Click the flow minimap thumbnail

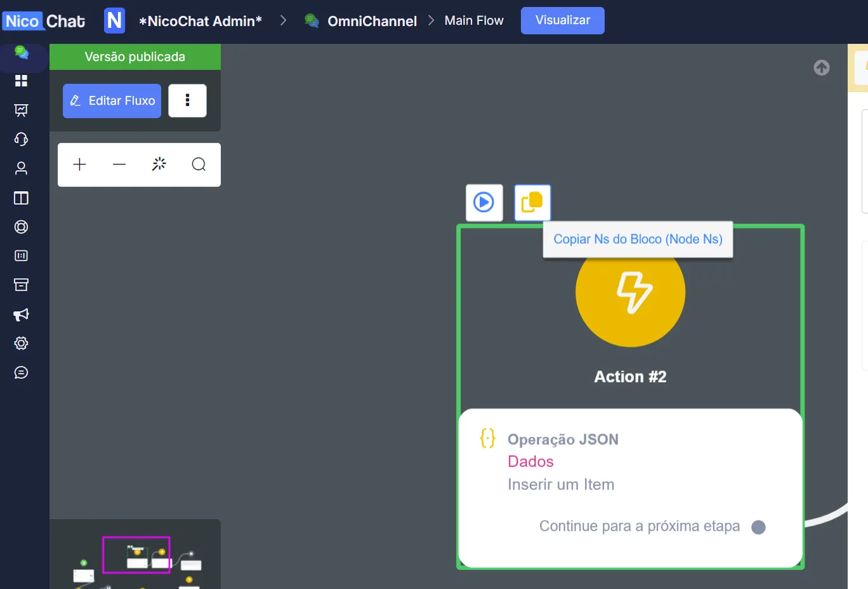[135, 554]
